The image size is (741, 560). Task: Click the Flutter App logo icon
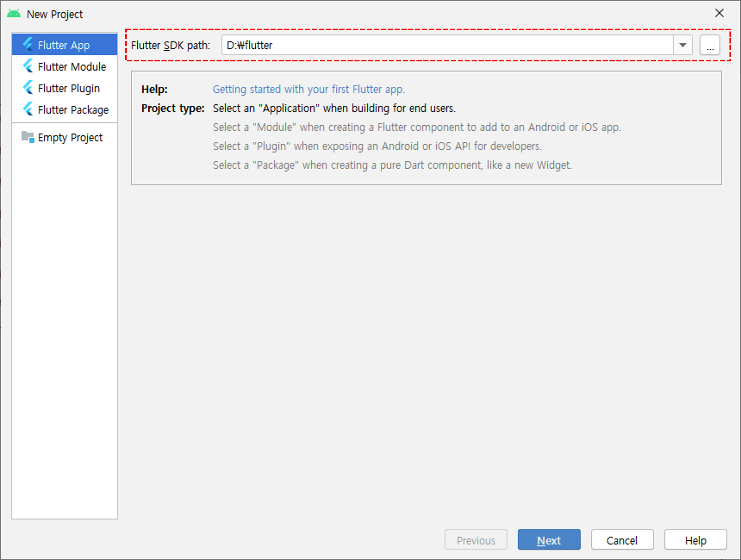coord(28,45)
